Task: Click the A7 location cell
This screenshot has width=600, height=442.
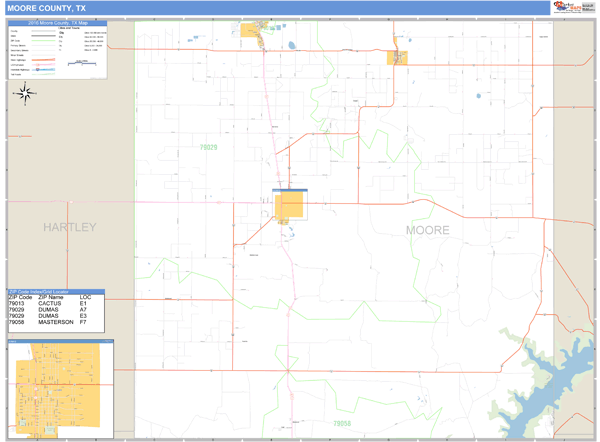Action: (x=83, y=310)
